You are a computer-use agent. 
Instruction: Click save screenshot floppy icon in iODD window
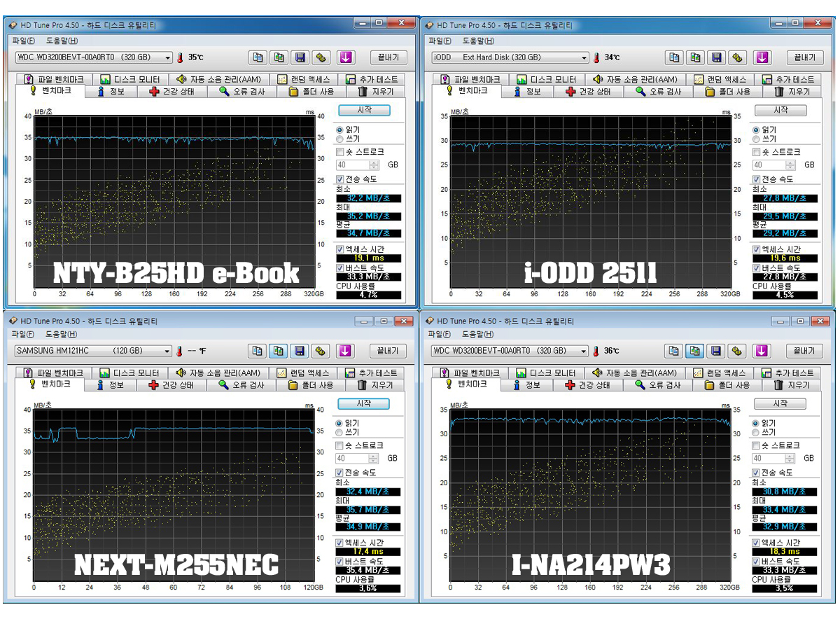(x=717, y=57)
